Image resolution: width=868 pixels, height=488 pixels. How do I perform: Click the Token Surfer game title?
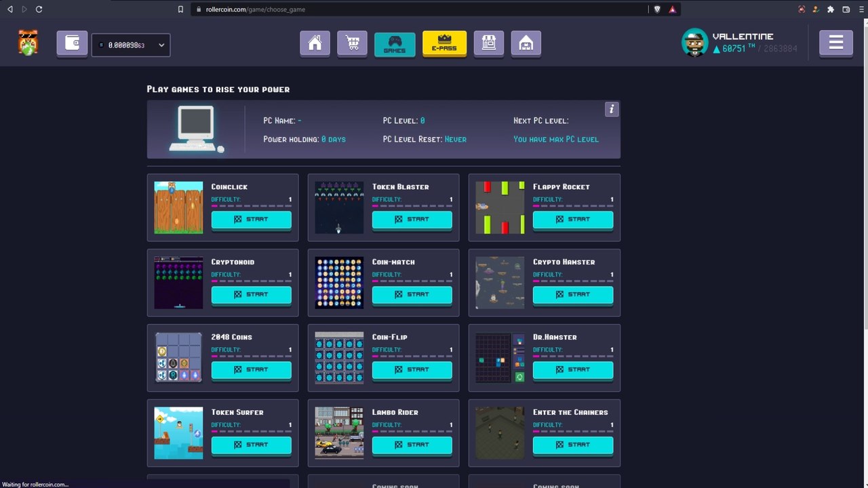click(x=237, y=412)
